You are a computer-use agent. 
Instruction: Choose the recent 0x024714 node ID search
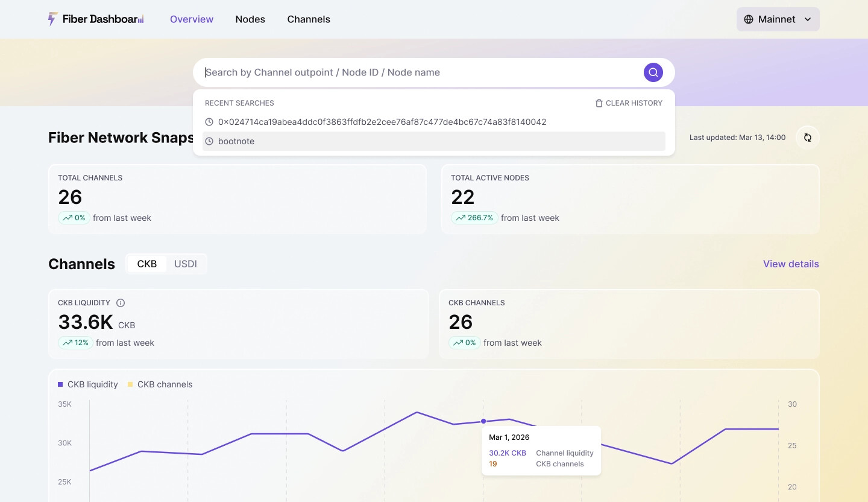382,122
